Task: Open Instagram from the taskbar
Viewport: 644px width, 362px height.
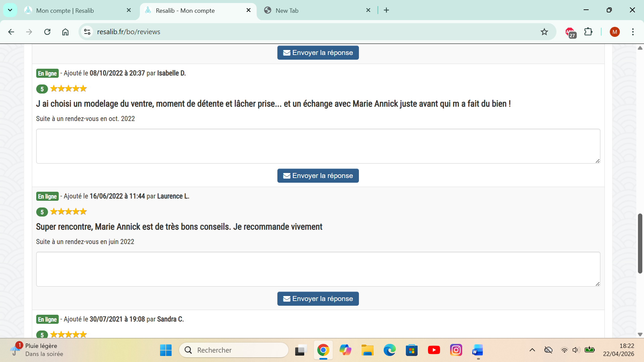Action: 456,350
